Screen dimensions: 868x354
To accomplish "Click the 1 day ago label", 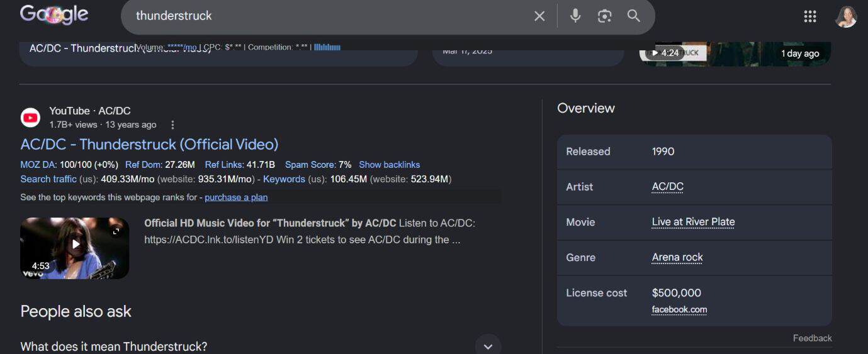I will click(x=800, y=53).
